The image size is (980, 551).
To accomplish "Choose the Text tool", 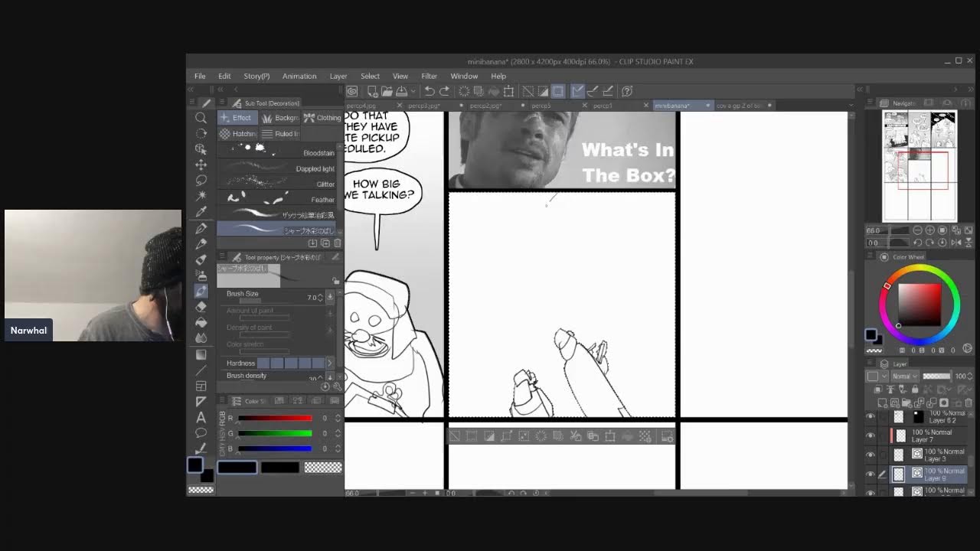I will point(201,417).
